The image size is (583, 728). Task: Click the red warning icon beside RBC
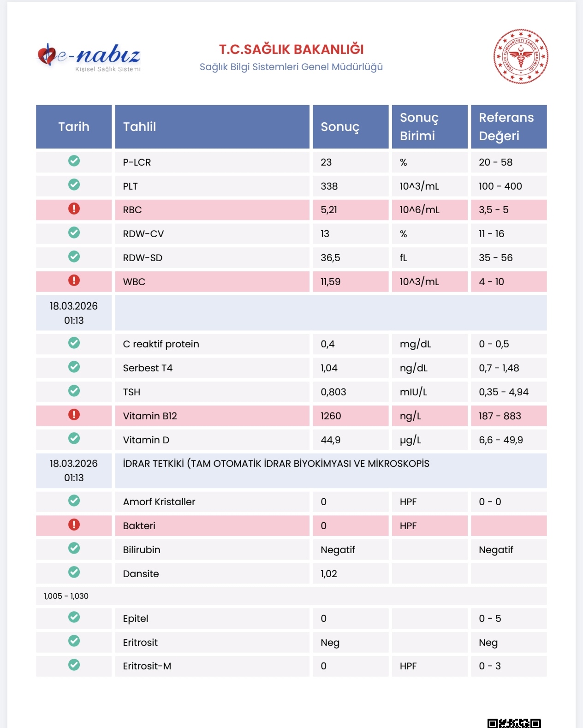tap(74, 209)
